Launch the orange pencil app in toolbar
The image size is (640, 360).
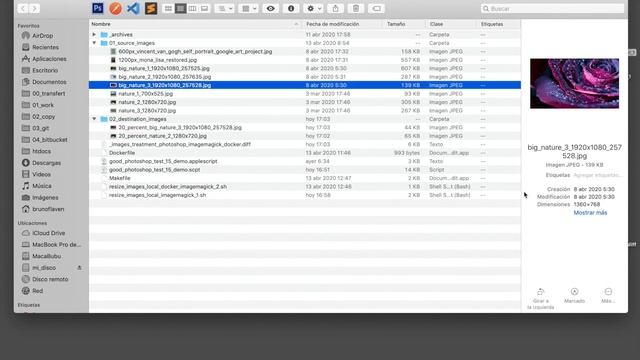coord(116,8)
